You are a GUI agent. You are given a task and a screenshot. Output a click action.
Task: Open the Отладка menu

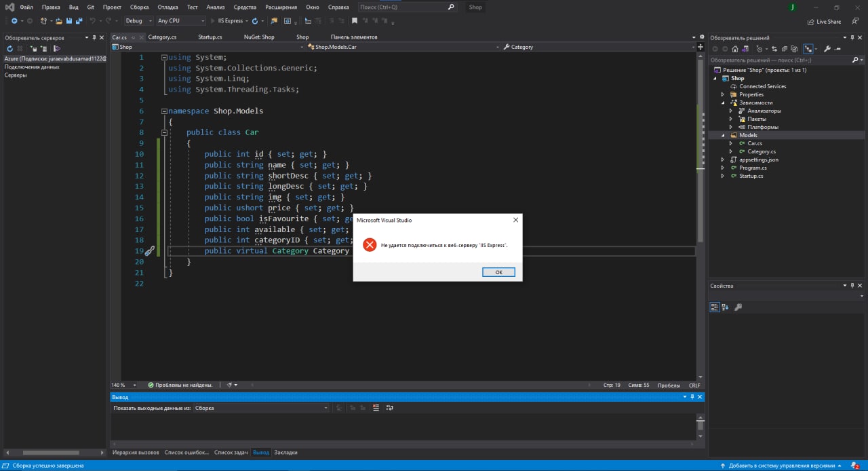[x=167, y=7]
